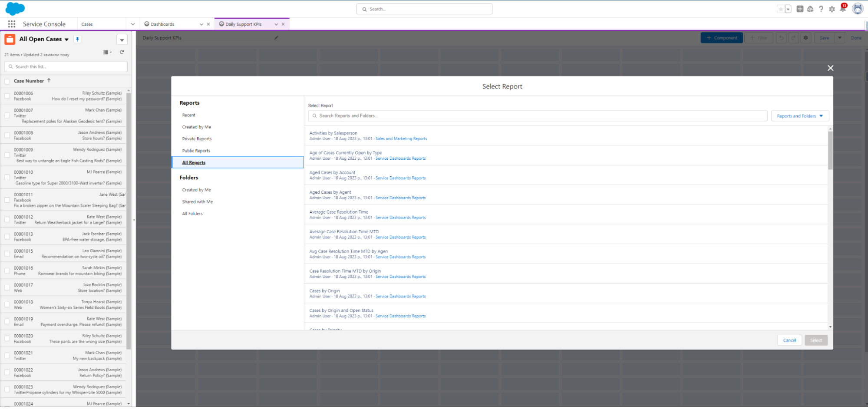Viewport: 868px width, 409px height.
Task: Click the Cancel button in Select Report dialog
Action: [x=789, y=340]
